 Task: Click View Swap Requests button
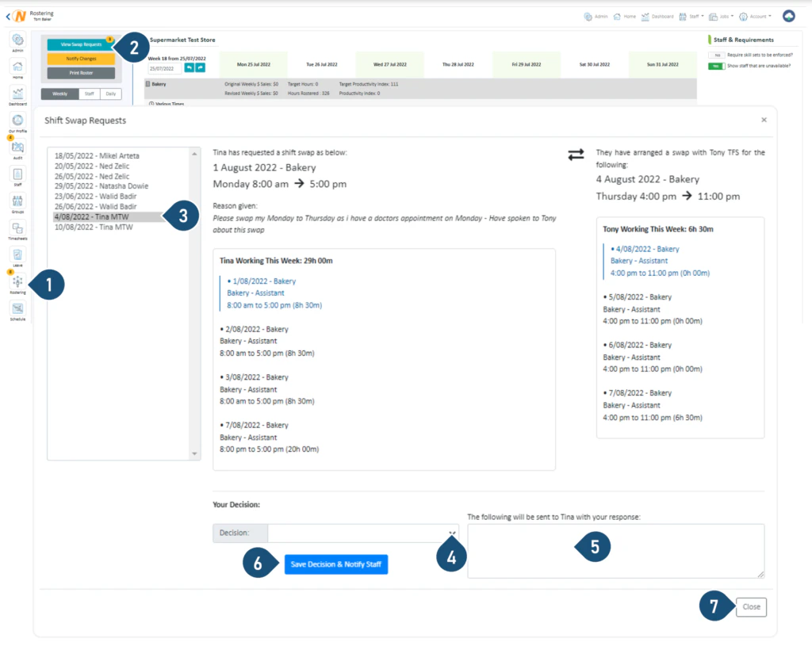[x=81, y=44]
